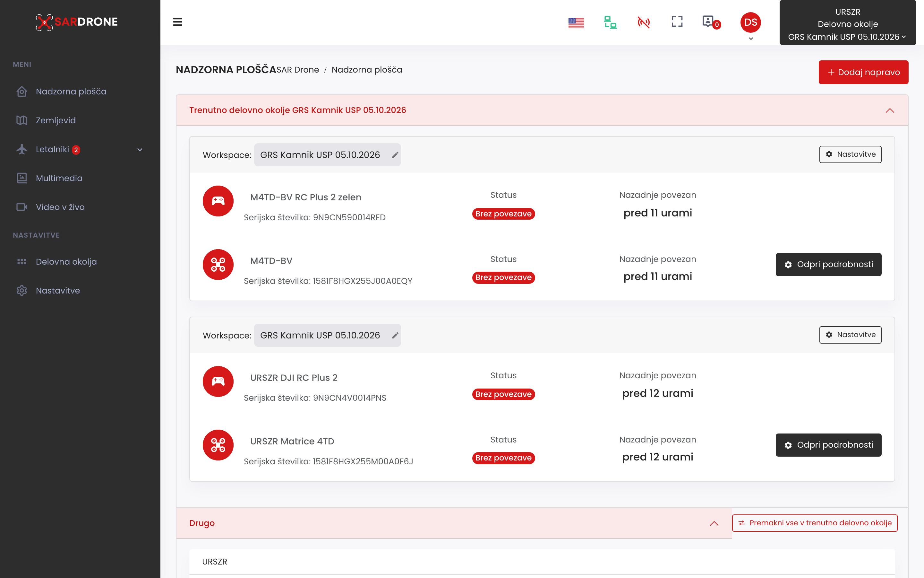The width and height of the screenshot is (924, 578).
Task: Go to Nadzorna plošča in sidebar
Action: point(71,92)
